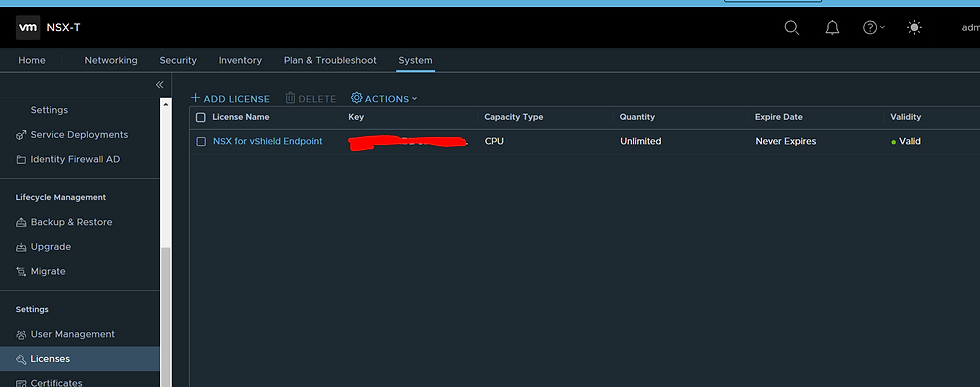980x387 pixels.
Task: Open Upgrade in sidebar
Action: [51, 247]
